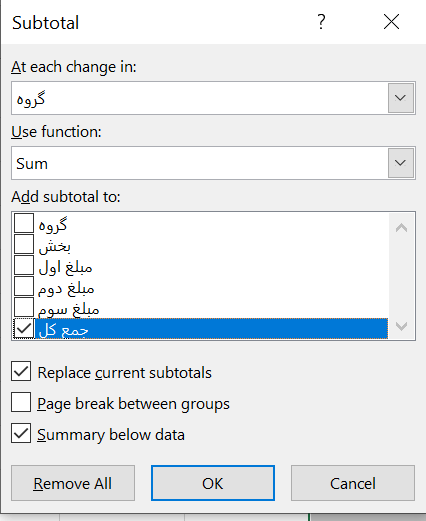The image size is (426, 521).
Task: Click the list scroll up arrow
Action: coord(401,228)
